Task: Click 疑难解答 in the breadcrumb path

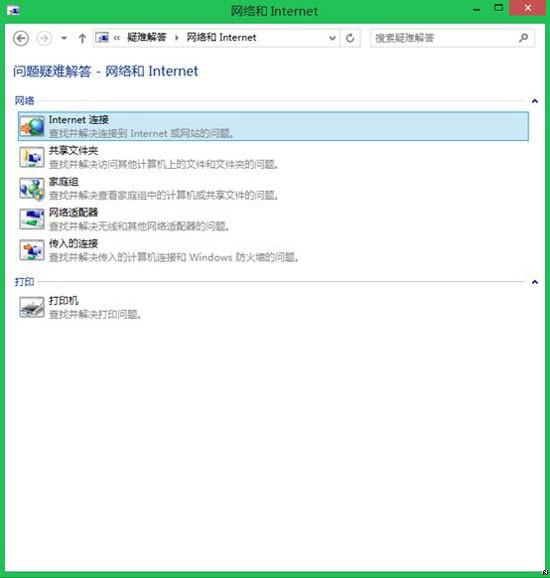Action: (147, 37)
